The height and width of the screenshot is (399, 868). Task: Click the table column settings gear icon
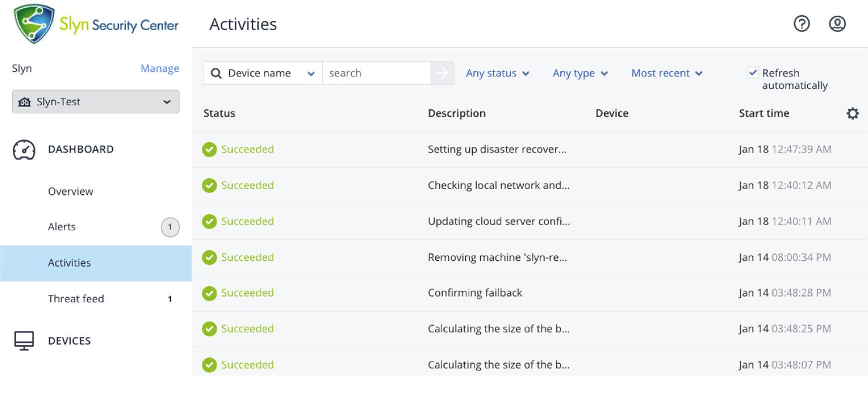(852, 113)
